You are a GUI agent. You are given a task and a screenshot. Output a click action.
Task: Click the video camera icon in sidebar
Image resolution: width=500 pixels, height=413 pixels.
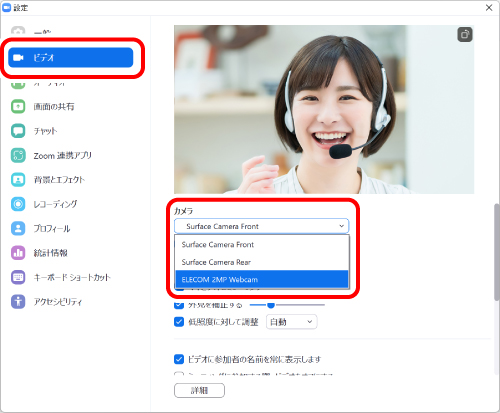pos(18,58)
